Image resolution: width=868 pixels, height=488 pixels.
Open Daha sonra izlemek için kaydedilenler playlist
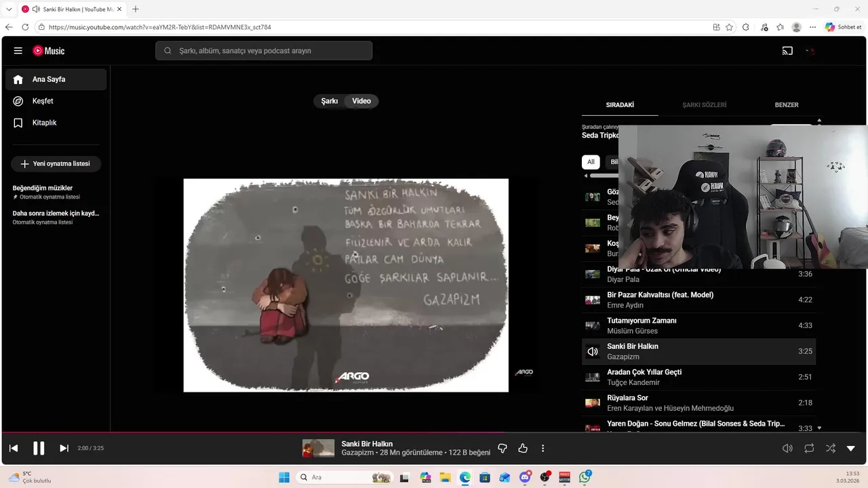(56, 217)
